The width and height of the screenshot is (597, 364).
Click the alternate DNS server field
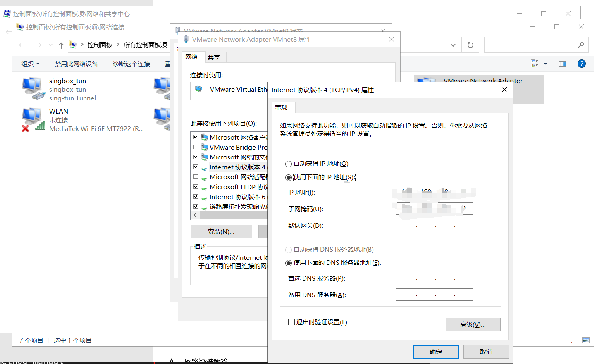point(435,295)
